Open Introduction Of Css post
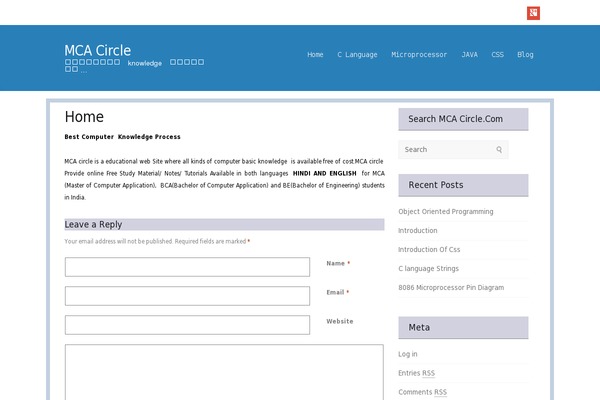The width and height of the screenshot is (600, 400). [x=429, y=250]
